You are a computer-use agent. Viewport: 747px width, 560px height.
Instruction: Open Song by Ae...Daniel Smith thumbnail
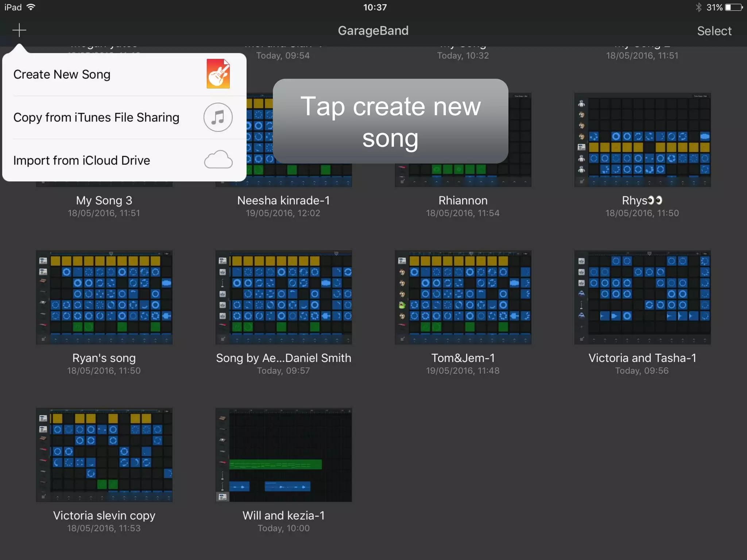point(283,297)
